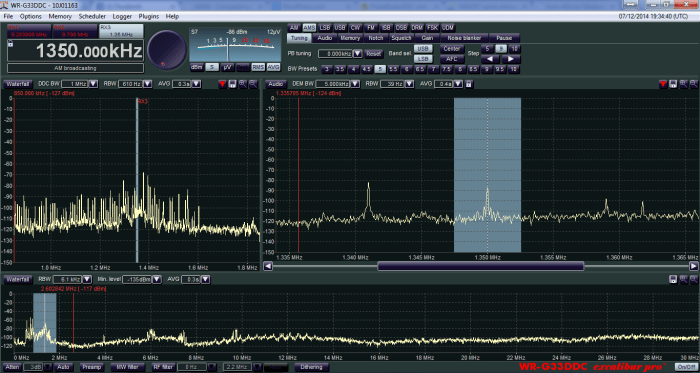Select LSB demodulation mode in mode row
700x373 pixels.
[325, 27]
